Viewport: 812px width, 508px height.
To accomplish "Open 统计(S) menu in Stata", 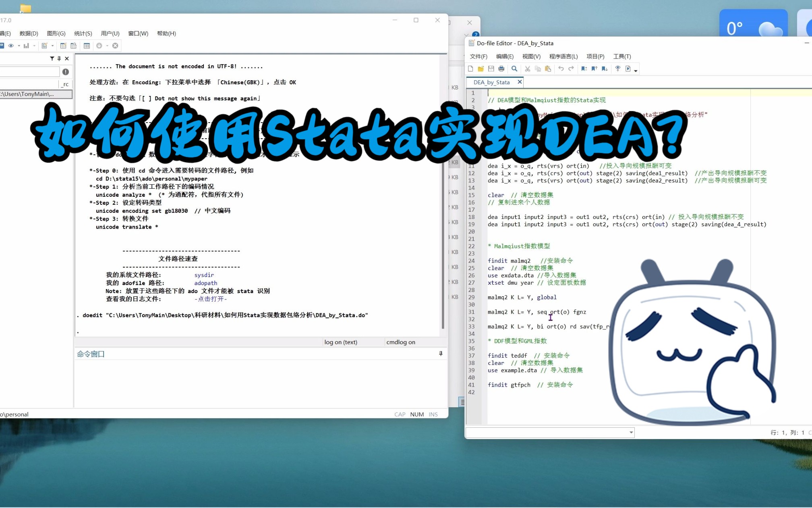I will tap(83, 33).
